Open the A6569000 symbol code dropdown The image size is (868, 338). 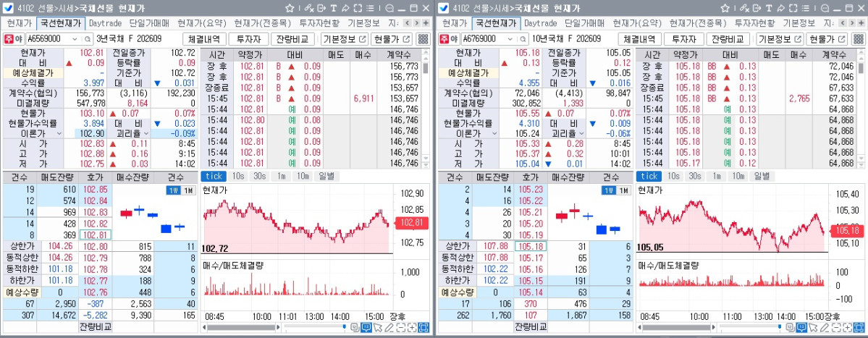[75, 39]
